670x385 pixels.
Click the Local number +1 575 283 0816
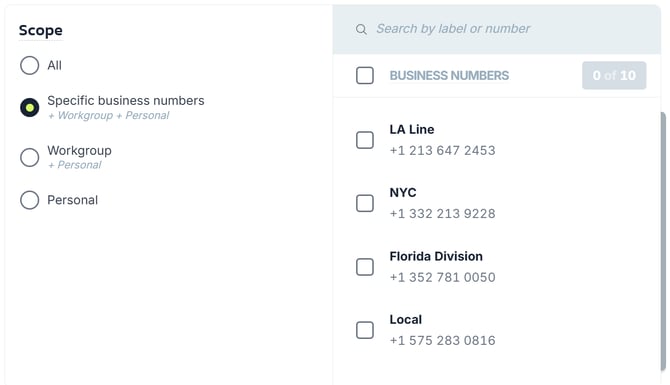point(442,341)
